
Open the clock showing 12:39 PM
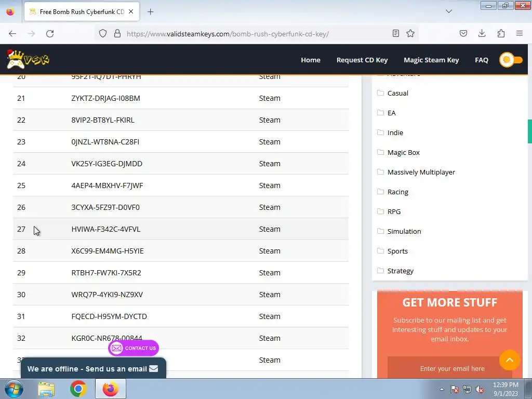click(x=506, y=389)
